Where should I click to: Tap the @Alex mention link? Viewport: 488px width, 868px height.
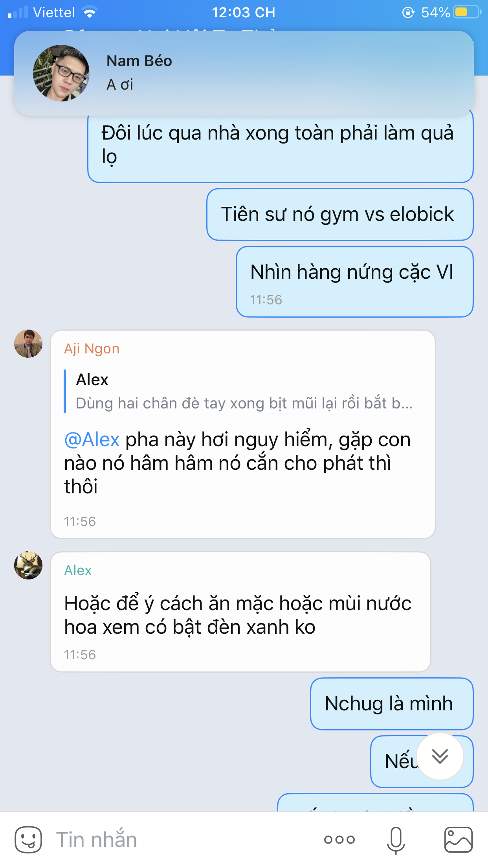tap(92, 440)
